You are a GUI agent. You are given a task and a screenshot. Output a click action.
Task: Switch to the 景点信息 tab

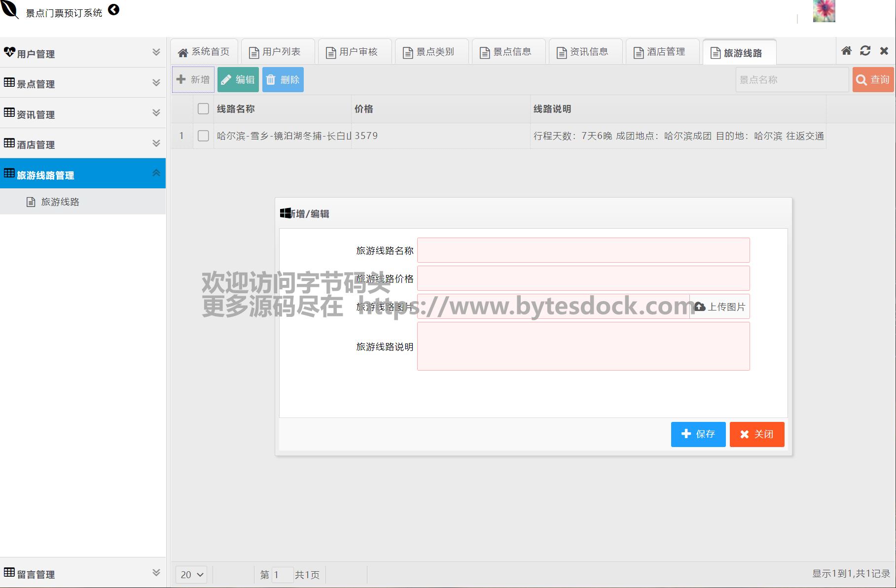(508, 52)
